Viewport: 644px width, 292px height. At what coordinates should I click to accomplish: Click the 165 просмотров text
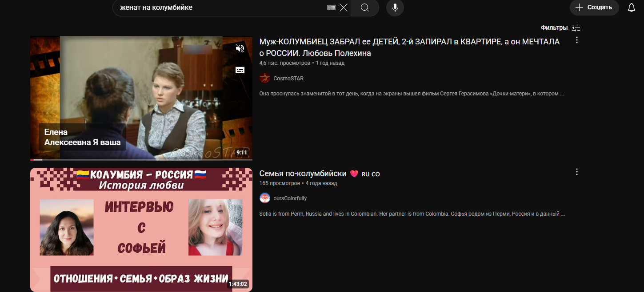point(280,183)
